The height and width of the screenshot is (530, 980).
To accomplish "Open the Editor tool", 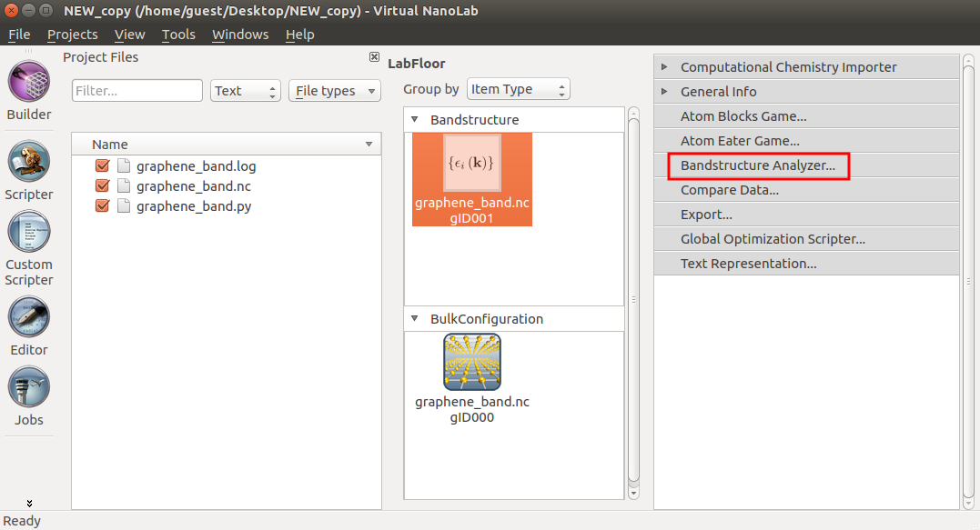I will pos(29,326).
